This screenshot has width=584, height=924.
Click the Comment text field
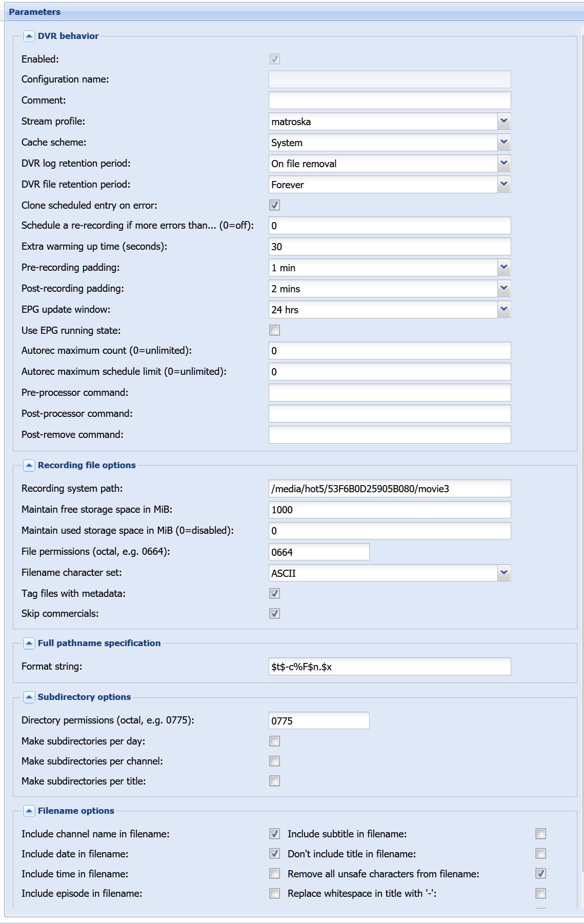390,101
